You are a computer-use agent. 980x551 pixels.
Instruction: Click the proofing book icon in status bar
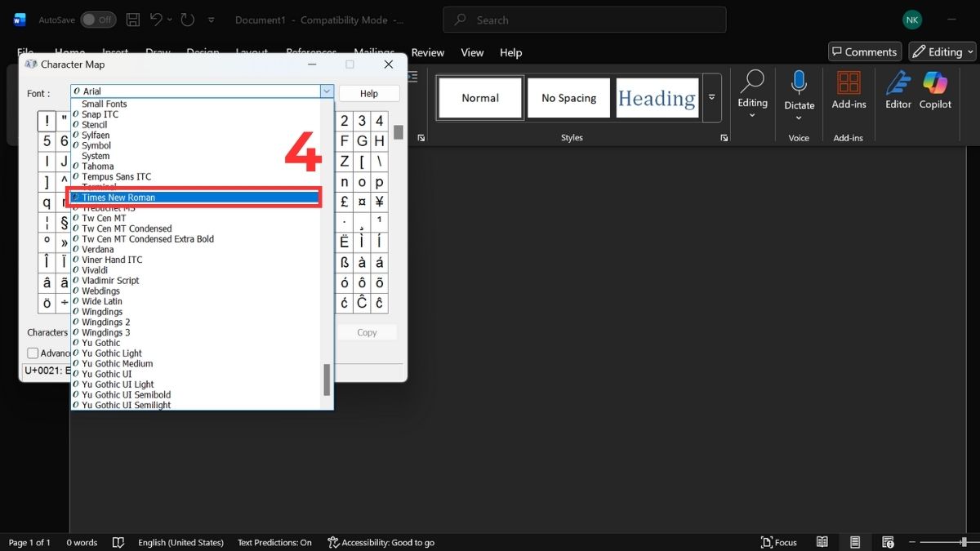pyautogui.click(x=118, y=542)
